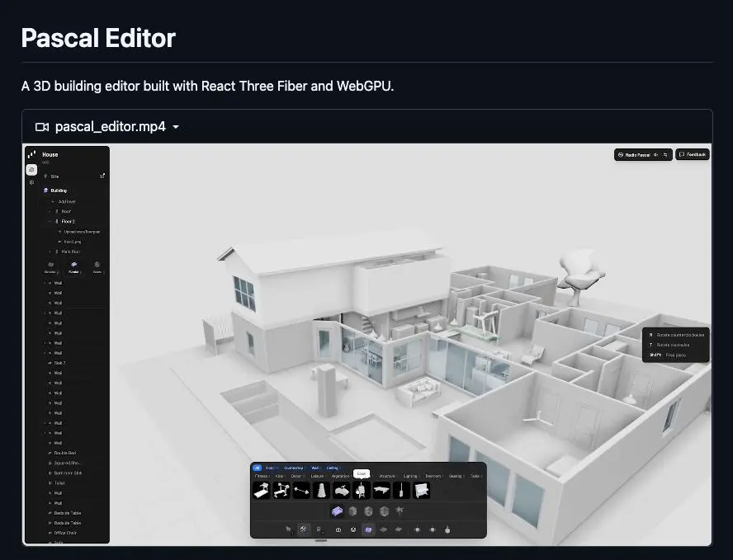Image resolution: width=733 pixels, height=560 pixels.
Task: Click the Site location pin icon
Action: (x=46, y=176)
